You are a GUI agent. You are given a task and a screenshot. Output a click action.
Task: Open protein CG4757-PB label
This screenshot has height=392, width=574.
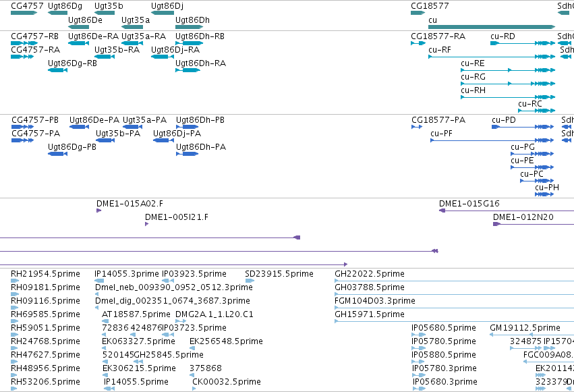[x=35, y=120]
